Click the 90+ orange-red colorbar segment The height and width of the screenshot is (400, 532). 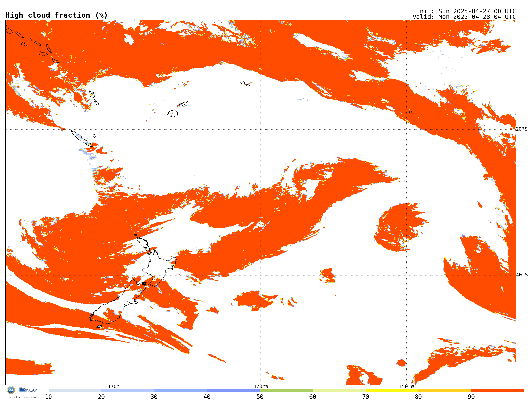click(498, 391)
